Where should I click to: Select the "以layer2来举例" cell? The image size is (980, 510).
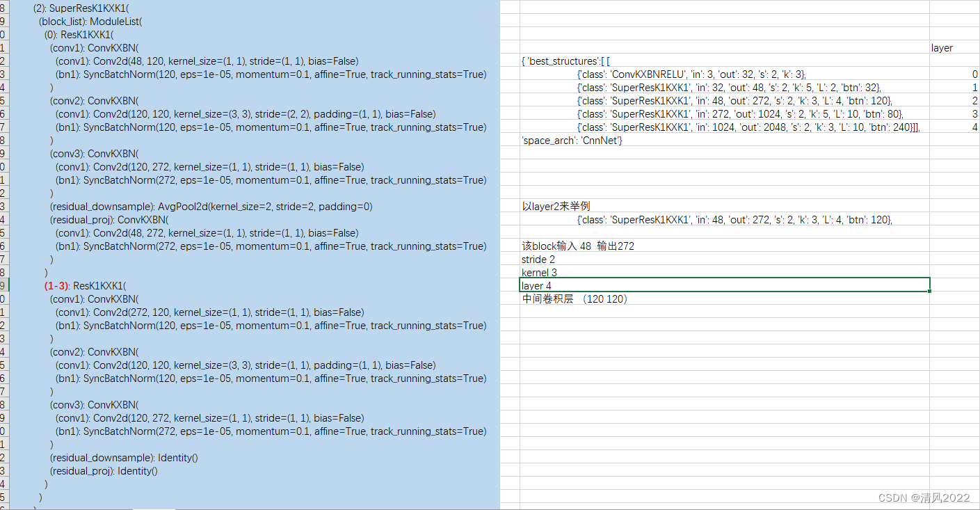coord(556,207)
